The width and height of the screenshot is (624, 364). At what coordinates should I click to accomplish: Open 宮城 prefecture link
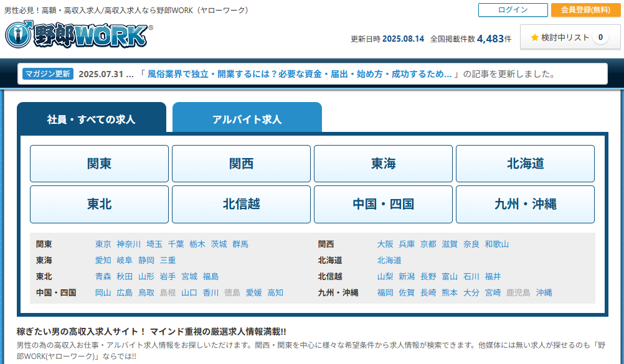(189, 276)
